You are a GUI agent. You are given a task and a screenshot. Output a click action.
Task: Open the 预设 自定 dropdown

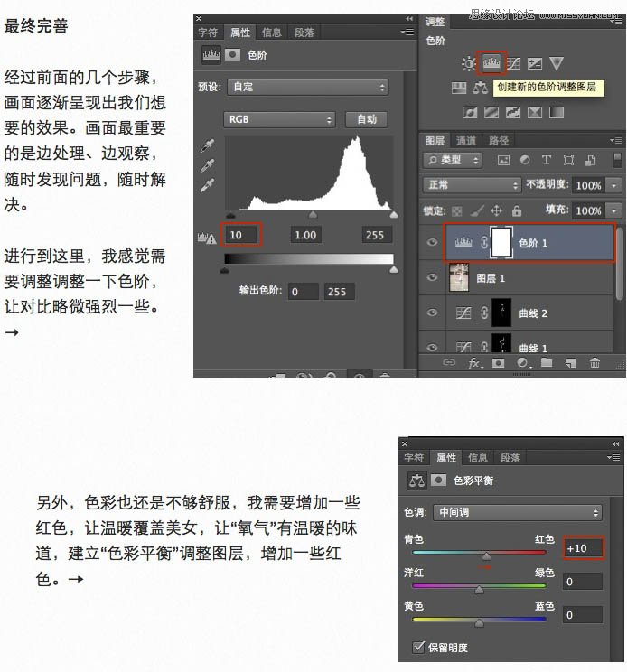click(308, 87)
